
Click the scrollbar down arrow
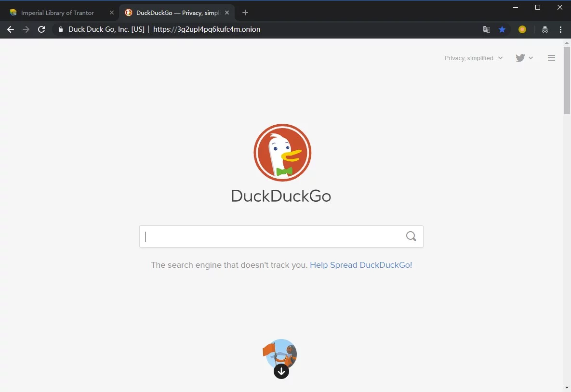point(567,388)
